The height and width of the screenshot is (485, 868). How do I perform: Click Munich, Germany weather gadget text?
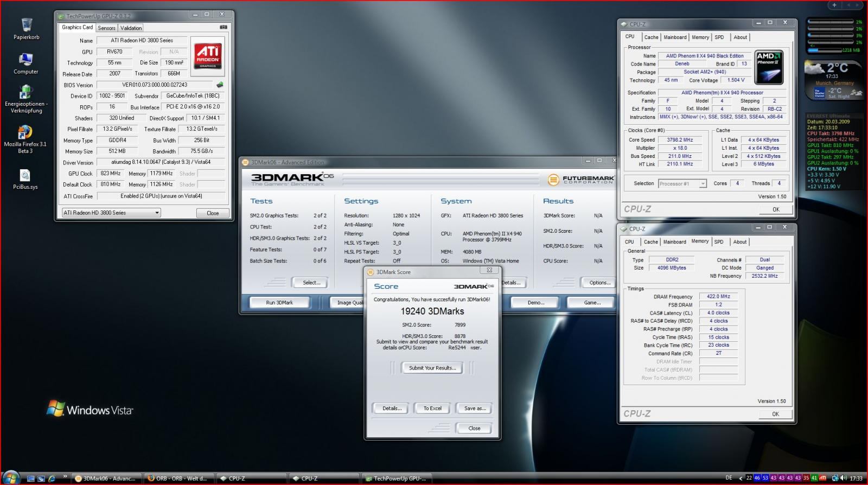[x=834, y=84]
